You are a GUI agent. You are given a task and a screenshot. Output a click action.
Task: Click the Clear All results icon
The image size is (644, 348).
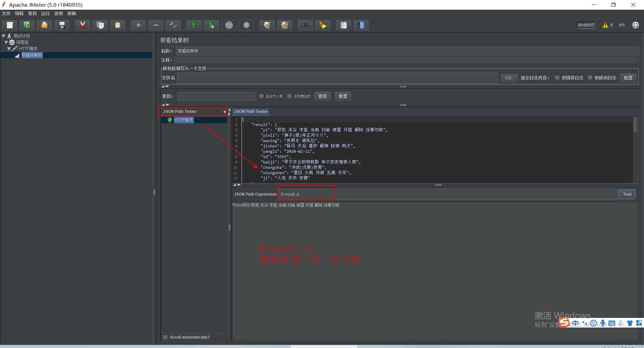coord(284,25)
